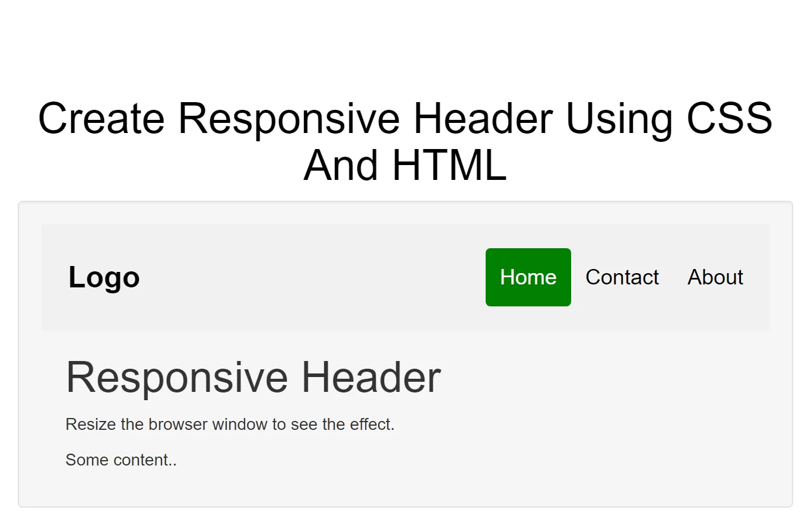The height and width of the screenshot is (532, 811).
Task: Click the "Some content.." paragraph
Action: 121,460
